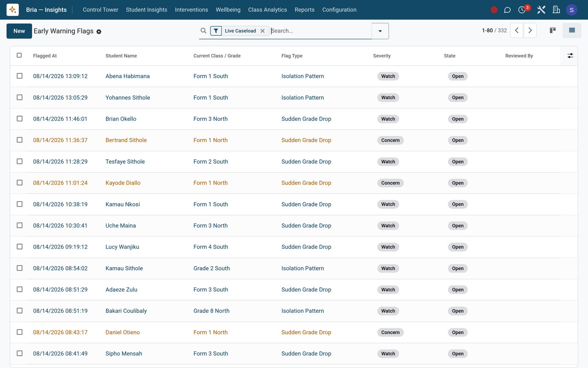Click the Concern badge for Kayode Diallo
588x368 pixels.
(x=390, y=183)
